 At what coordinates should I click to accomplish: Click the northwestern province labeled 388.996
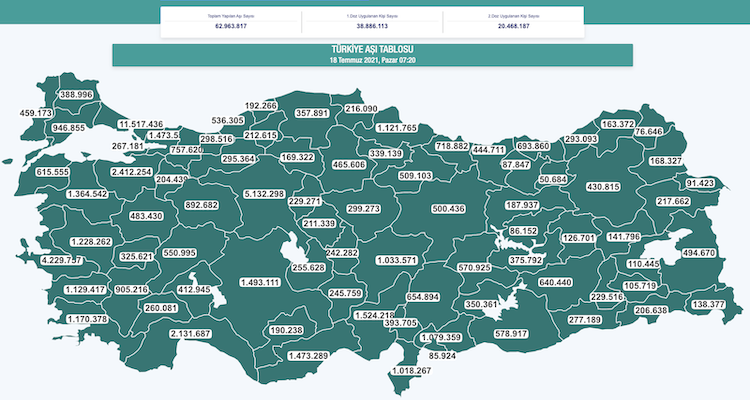[76, 94]
